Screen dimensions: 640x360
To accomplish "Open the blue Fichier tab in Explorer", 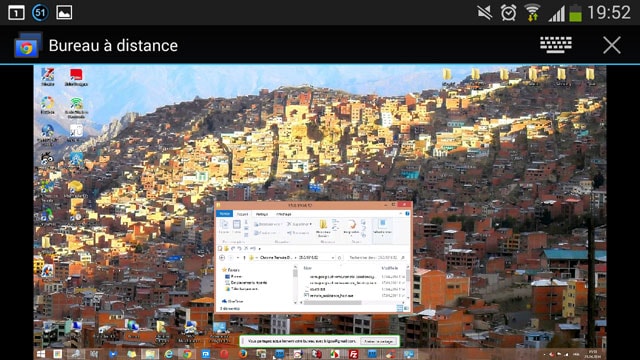I will coord(224,213).
